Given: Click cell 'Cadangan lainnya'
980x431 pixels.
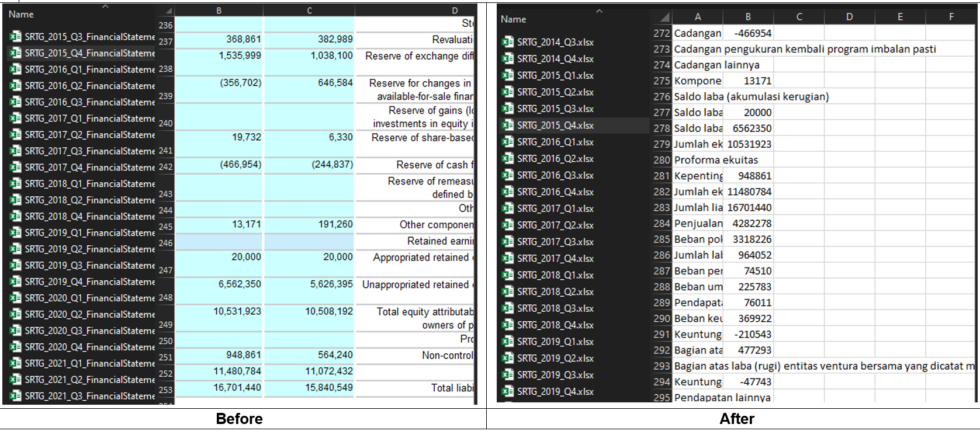Looking at the screenshot, I should coord(716,65).
